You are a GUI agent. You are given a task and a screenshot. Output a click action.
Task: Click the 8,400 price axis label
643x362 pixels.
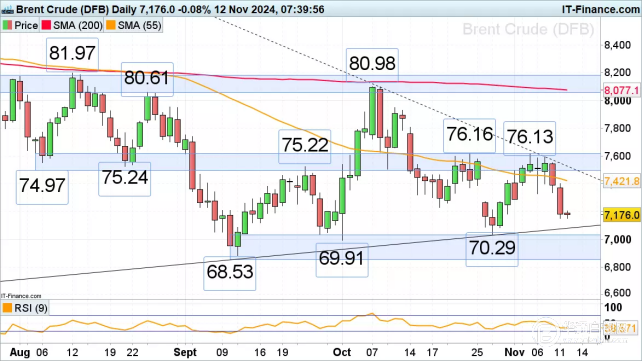[618, 45]
